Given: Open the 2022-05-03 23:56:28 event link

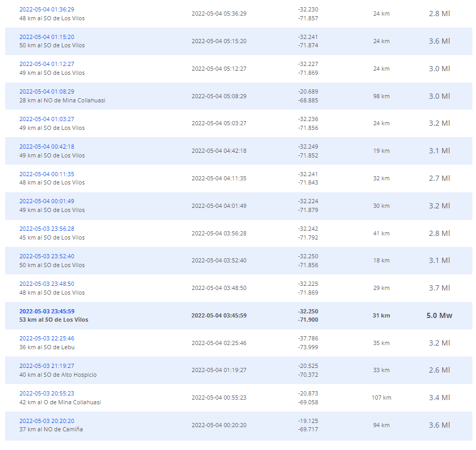Looking at the screenshot, I should [x=47, y=229].
